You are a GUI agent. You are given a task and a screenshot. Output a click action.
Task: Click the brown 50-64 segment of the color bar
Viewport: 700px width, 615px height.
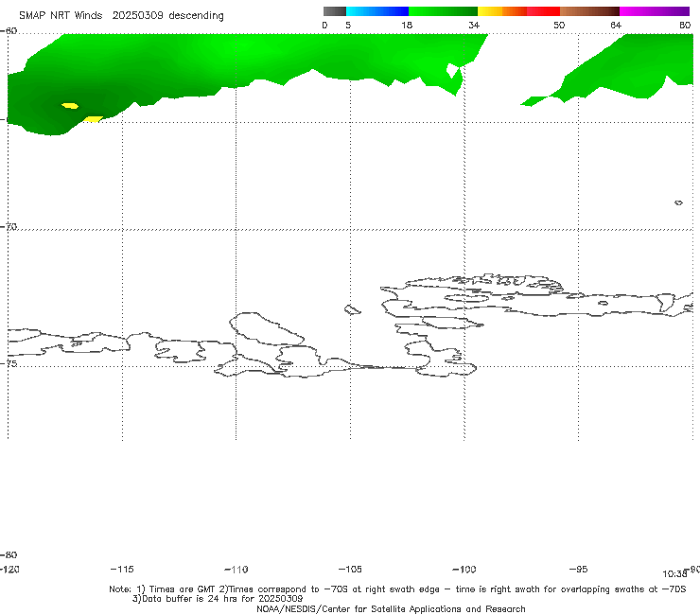pos(589,11)
